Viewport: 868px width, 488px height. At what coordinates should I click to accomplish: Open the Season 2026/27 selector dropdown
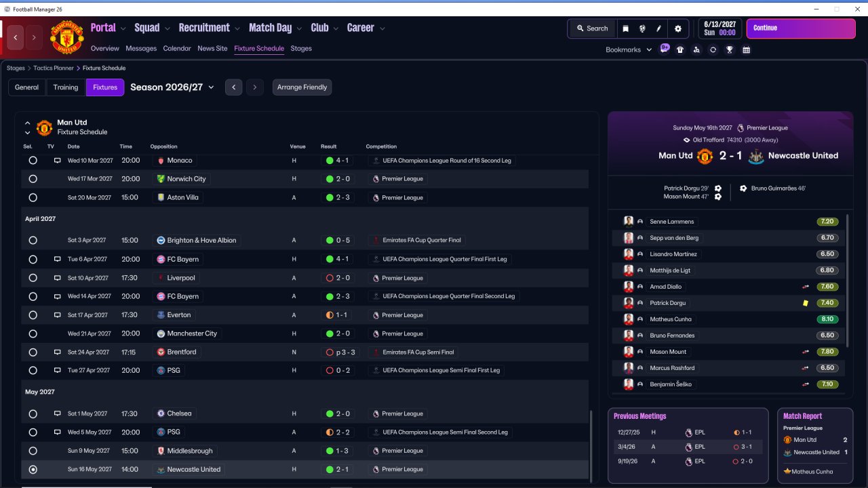(172, 87)
